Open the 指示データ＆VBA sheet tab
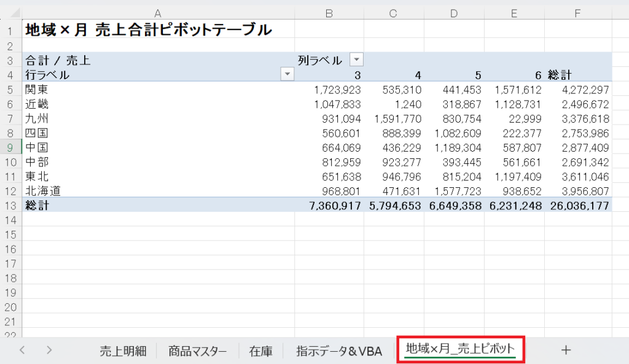The image size is (629, 364). point(339,351)
